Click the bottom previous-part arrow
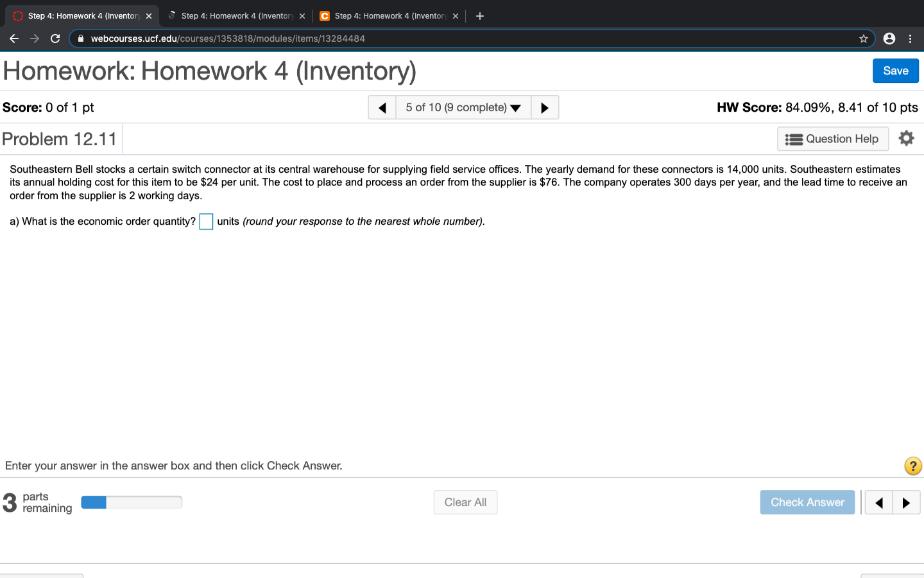Viewport: 924px width, 578px height. click(x=879, y=502)
